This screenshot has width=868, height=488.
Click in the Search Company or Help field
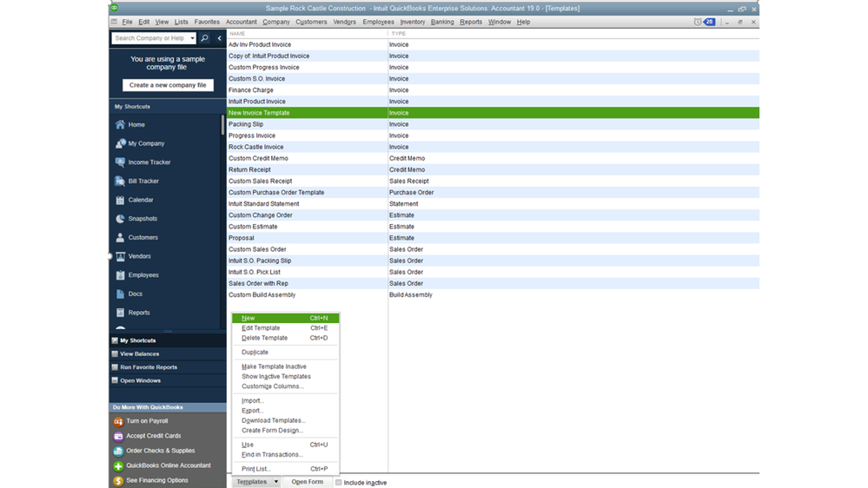point(150,38)
